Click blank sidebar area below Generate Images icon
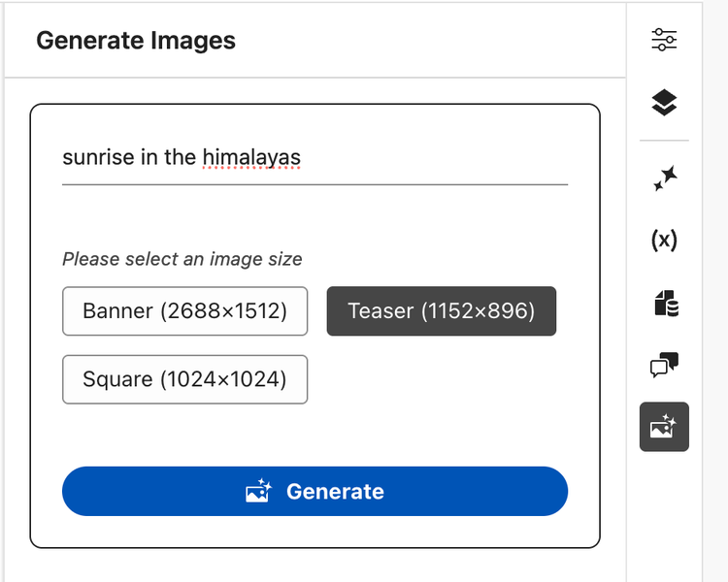This screenshot has height=582, width=728. tap(664, 514)
